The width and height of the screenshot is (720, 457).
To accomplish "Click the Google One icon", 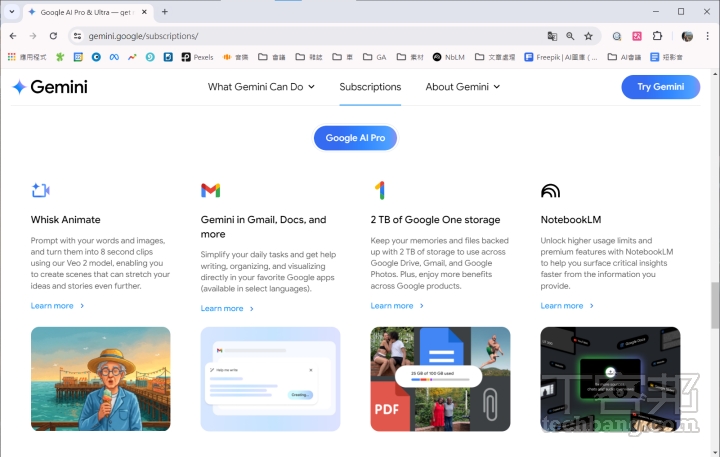I will pos(380,190).
